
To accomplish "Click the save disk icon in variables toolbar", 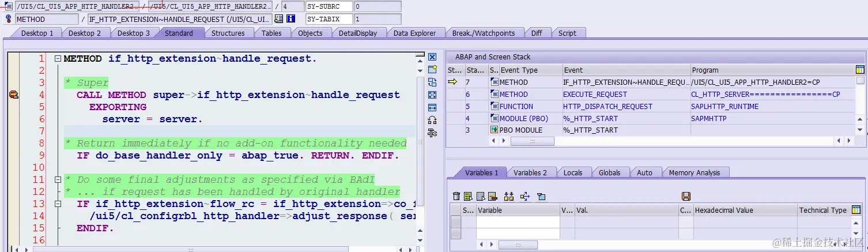I will pos(686,197).
